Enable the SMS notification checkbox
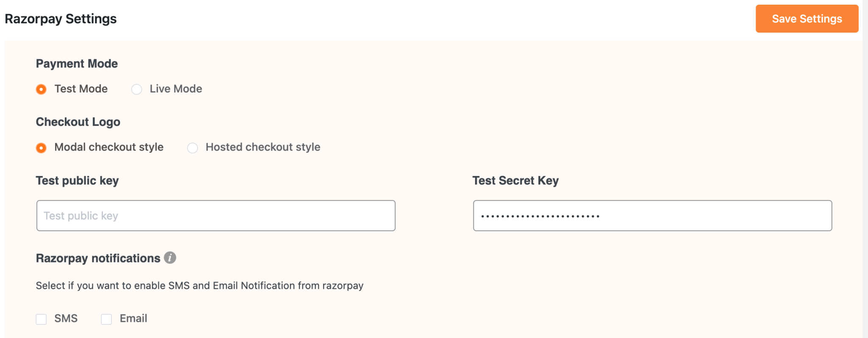Viewport: 868px width, 338px height. click(41, 318)
